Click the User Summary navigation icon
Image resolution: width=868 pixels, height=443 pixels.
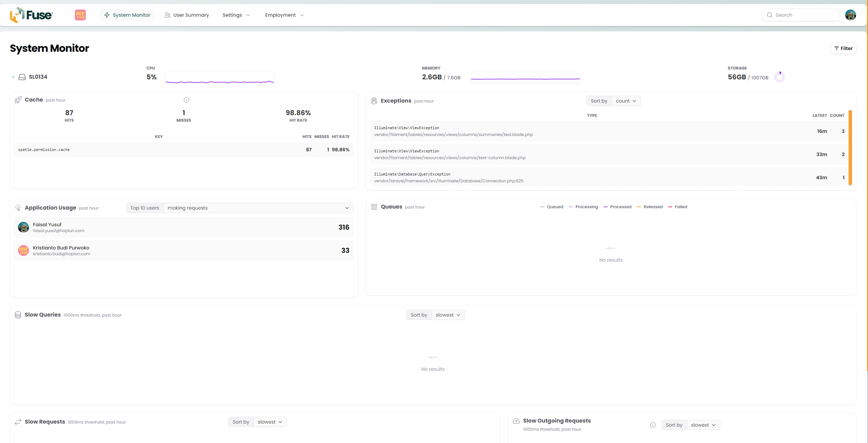[167, 15]
